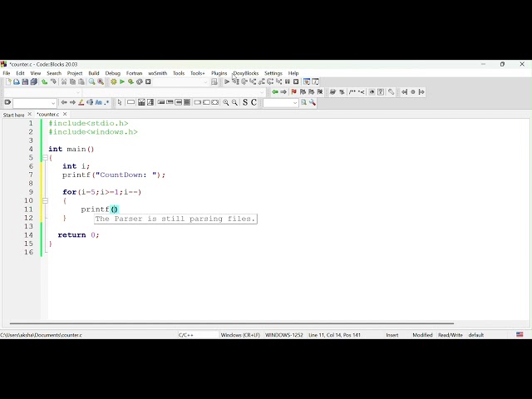The image size is (532, 399).
Task: Click the horizontal scrollbar of the editor
Action: [232, 323]
